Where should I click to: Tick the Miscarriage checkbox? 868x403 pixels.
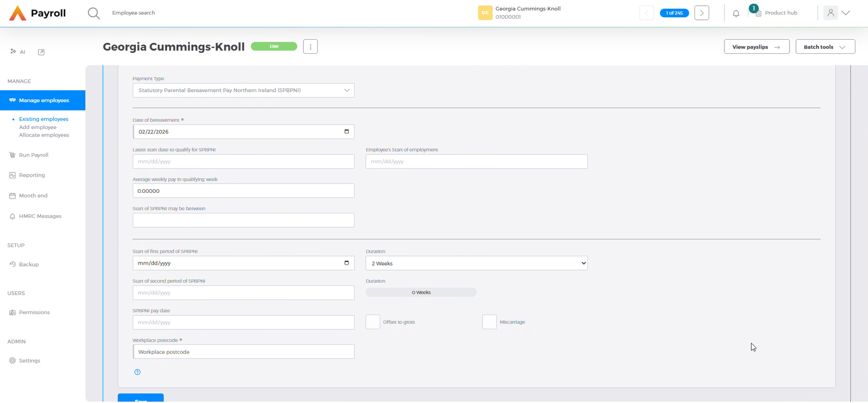pos(489,322)
